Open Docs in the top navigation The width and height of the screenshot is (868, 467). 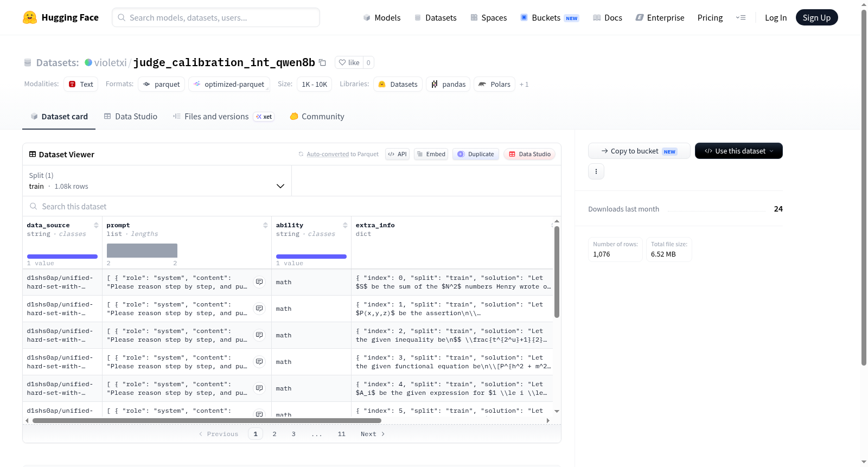coord(608,17)
